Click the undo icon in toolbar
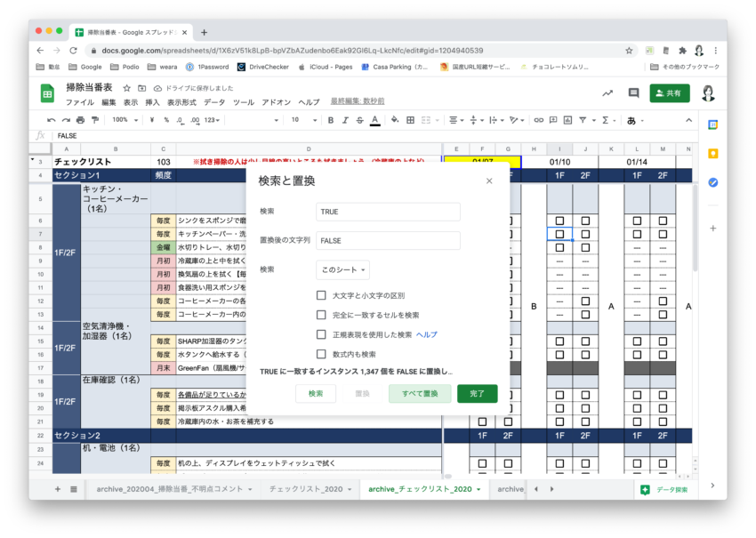Viewport: 756px width, 538px height. point(52,120)
